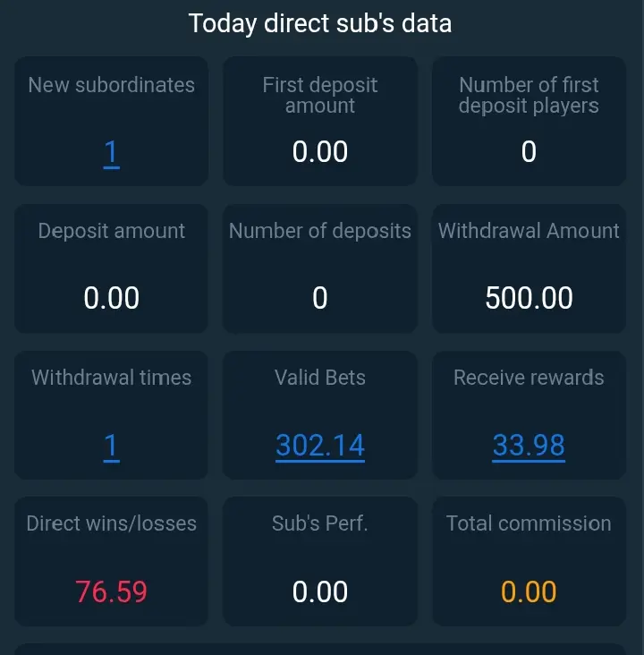Select the Direct wins/losses card
Viewport: 644px width, 655px height.
coord(111,561)
